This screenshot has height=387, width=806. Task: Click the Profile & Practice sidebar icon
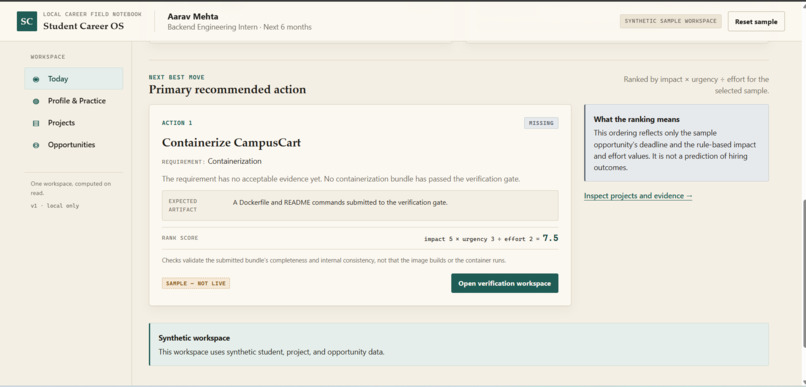(35, 101)
